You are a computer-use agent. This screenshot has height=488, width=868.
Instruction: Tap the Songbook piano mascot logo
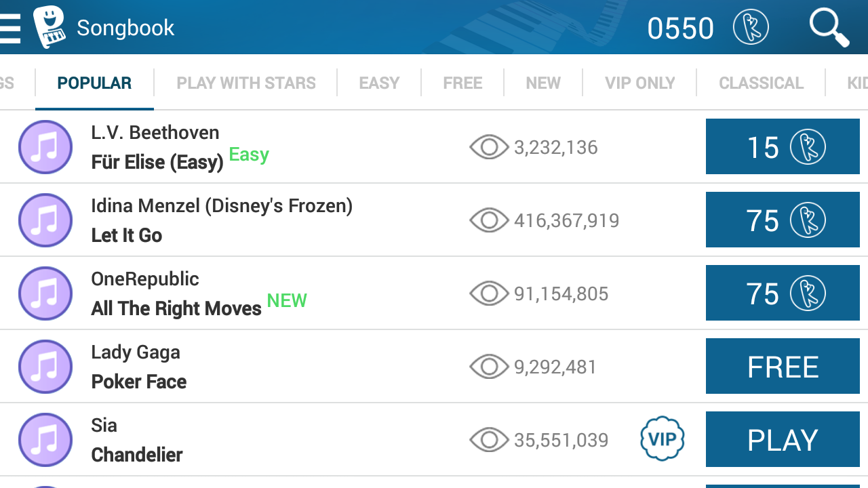click(49, 27)
